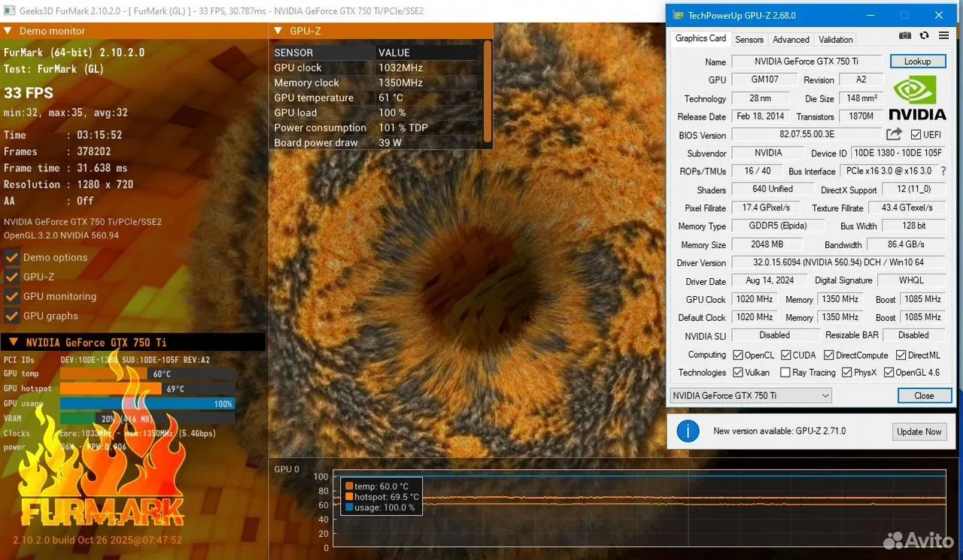Collapse the NVIDIA GeForce GTX 750 Ti panel

pos(12,342)
